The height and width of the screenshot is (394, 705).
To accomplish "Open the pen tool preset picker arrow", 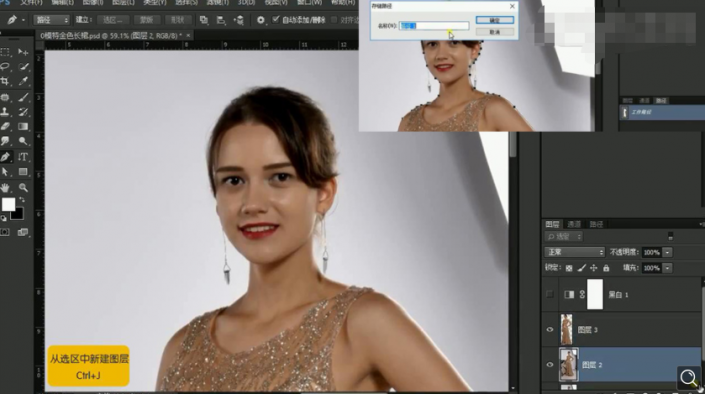I will (23, 20).
